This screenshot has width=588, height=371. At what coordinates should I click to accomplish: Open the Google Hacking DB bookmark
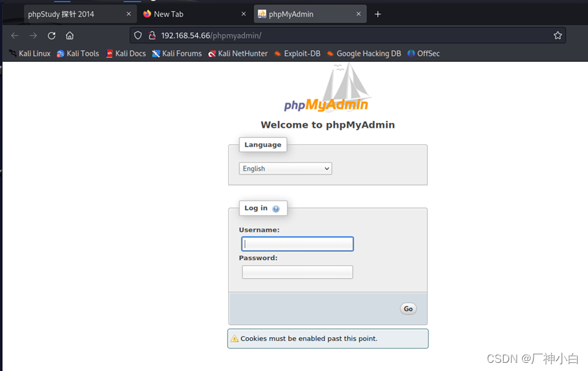click(364, 54)
